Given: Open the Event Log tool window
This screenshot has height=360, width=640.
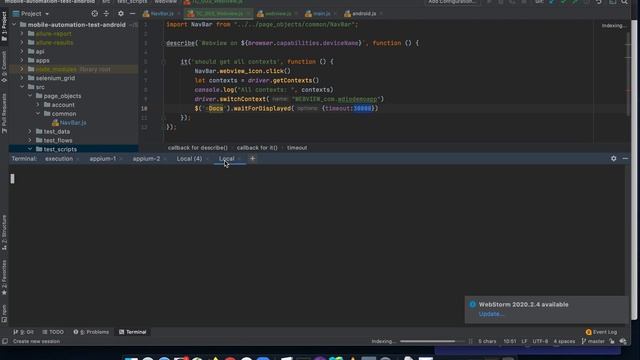Looking at the screenshot, I should pyautogui.click(x=601, y=332).
